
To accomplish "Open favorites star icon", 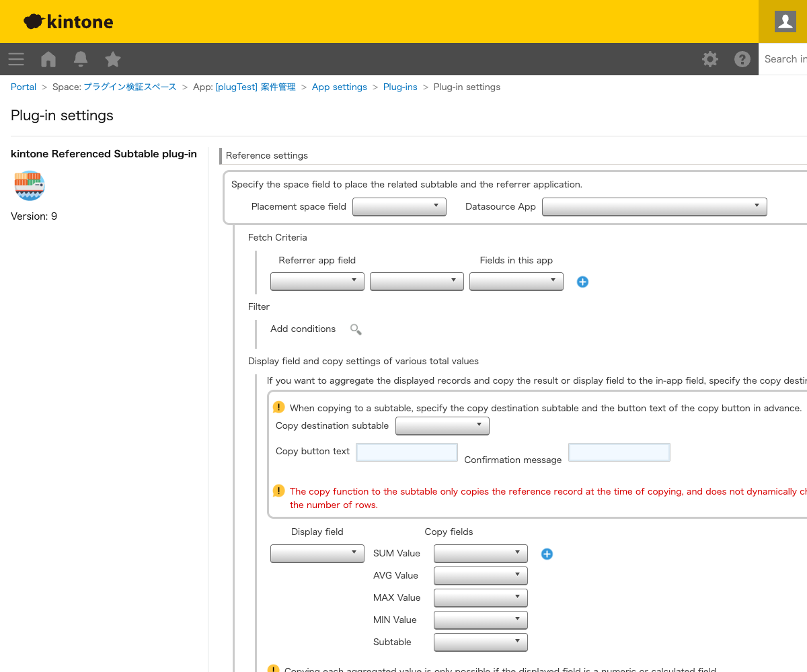I will coord(113,59).
